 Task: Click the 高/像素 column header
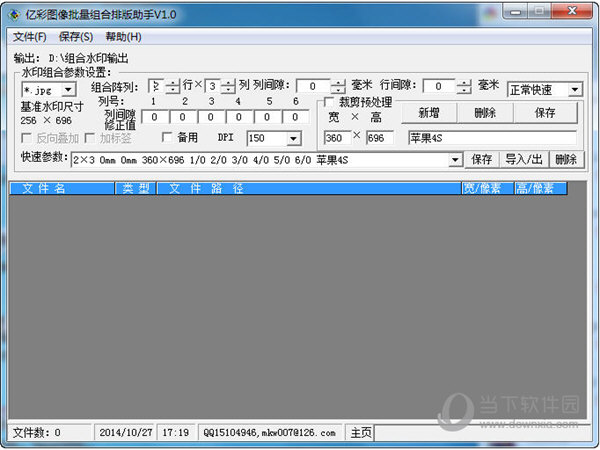(540, 188)
